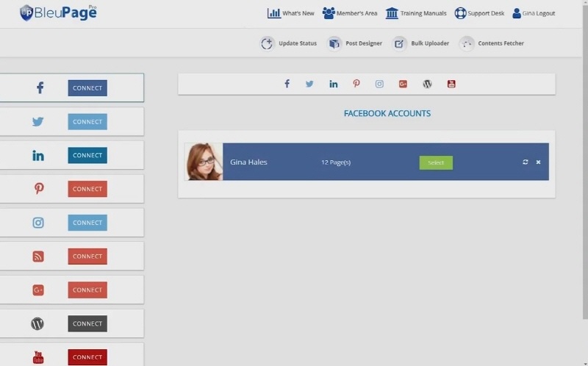Switch to Twitter tab in accounts bar
The image size is (588, 366).
[x=309, y=84]
